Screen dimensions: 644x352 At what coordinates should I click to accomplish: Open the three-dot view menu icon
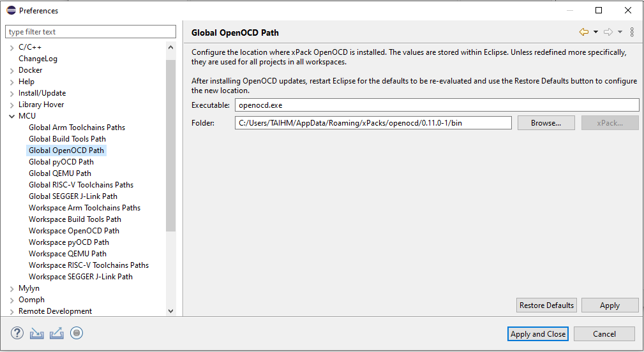[x=632, y=32]
